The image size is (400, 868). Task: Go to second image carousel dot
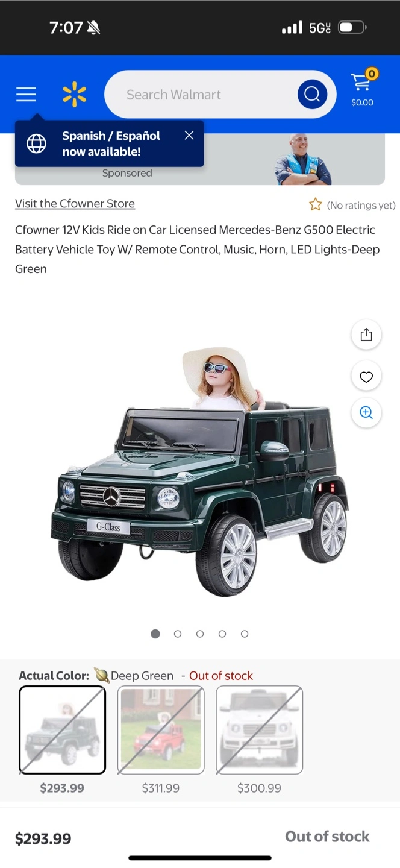pyautogui.click(x=178, y=634)
